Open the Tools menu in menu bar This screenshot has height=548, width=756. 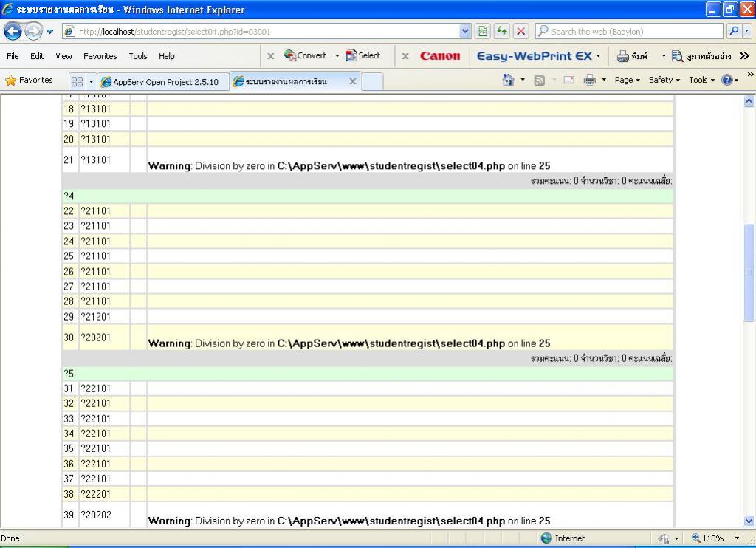point(138,56)
